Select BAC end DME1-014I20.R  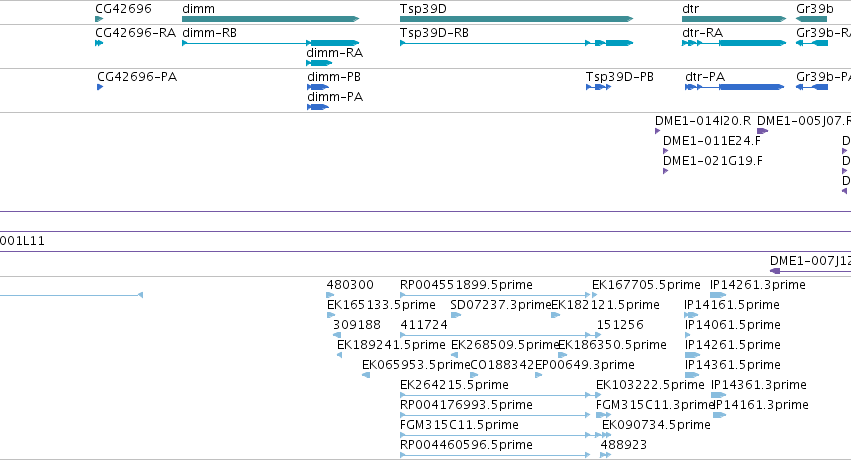pos(703,120)
